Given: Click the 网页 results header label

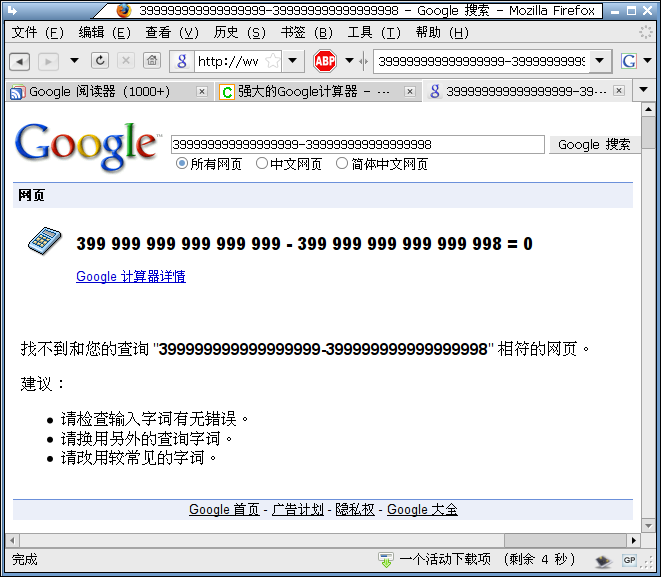Looking at the screenshot, I should tap(31, 195).
